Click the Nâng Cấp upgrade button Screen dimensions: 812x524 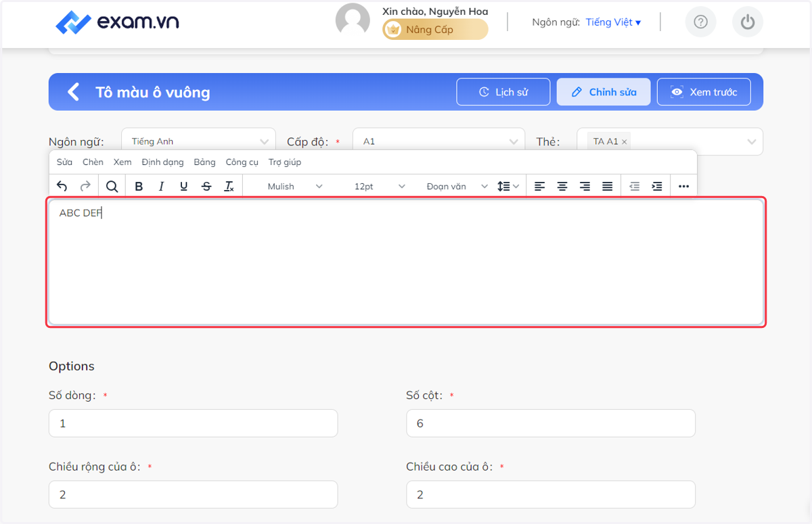pyautogui.click(x=435, y=29)
